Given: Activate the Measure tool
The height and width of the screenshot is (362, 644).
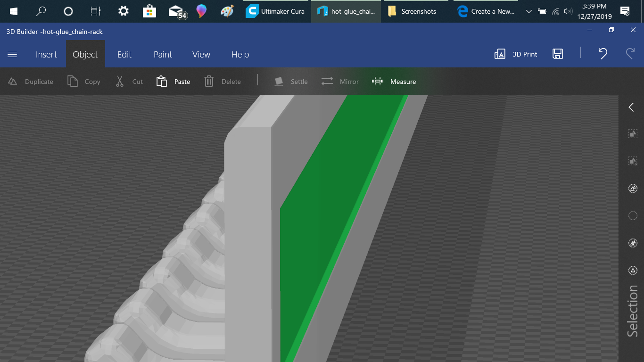Looking at the screenshot, I should [394, 82].
